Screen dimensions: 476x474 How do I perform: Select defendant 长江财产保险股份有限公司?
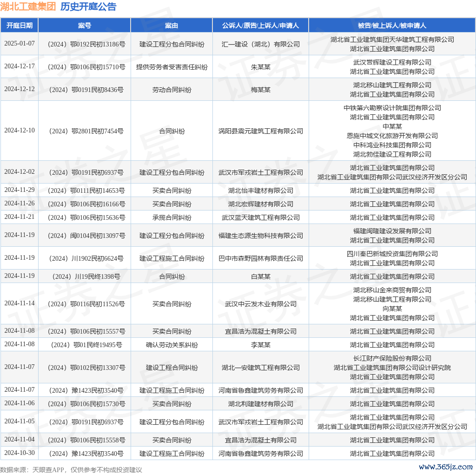point(392,358)
